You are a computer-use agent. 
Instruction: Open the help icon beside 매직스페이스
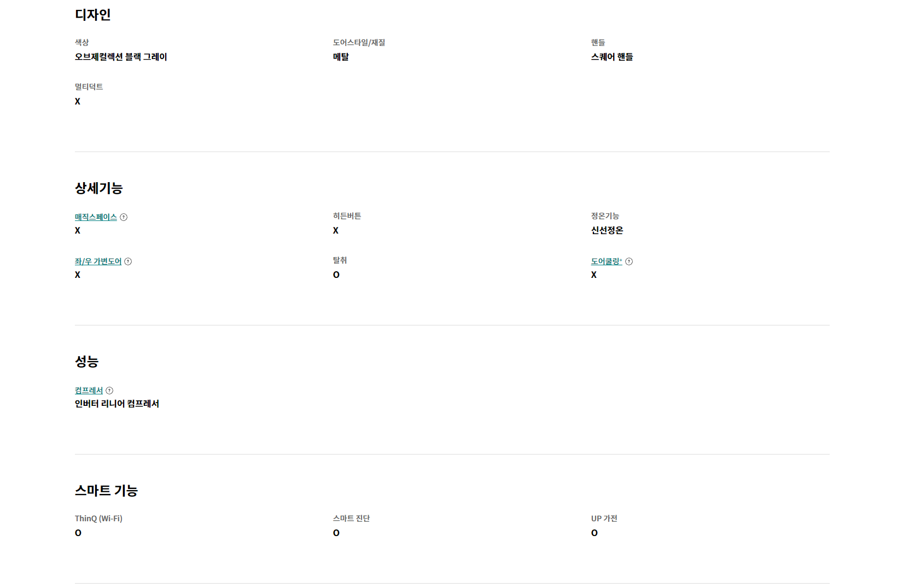[x=124, y=217]
